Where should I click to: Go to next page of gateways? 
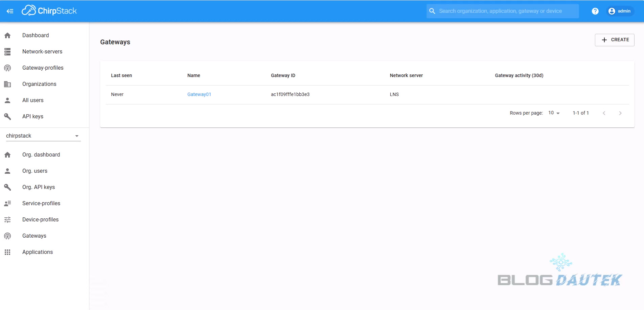click(x=620, y=113)
